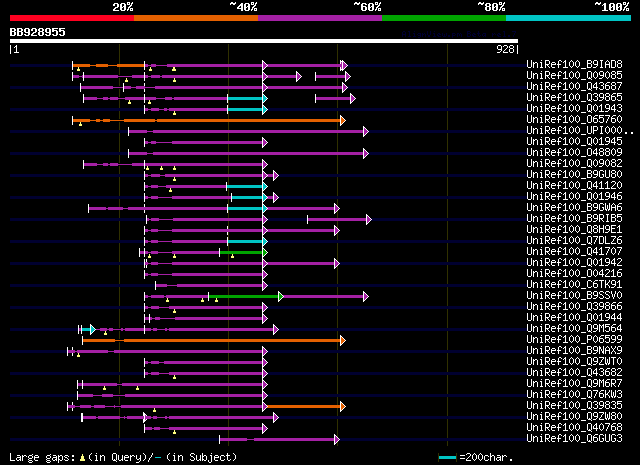
Task: Click the orange ~40% identity legend segment
Action: 196,18
